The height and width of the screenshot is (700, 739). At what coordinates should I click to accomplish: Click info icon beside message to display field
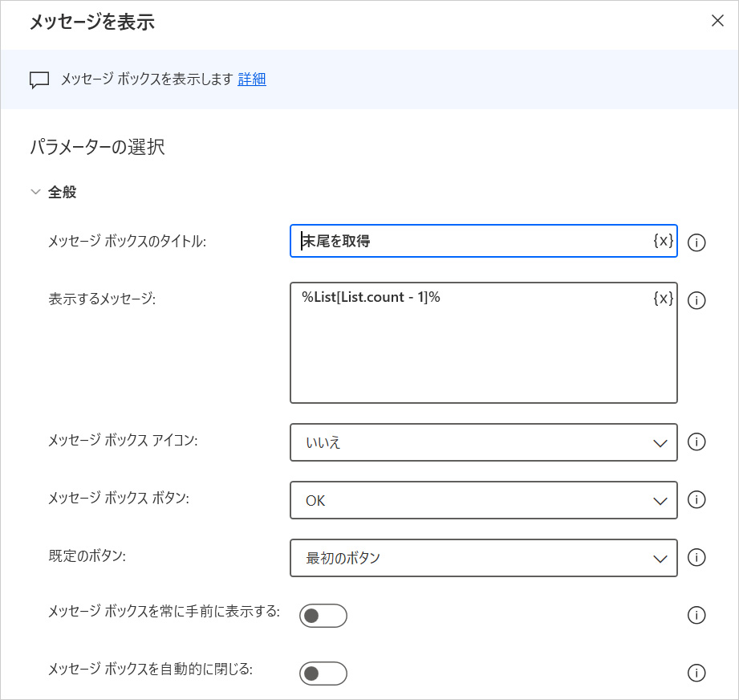(x=696, y=300)
